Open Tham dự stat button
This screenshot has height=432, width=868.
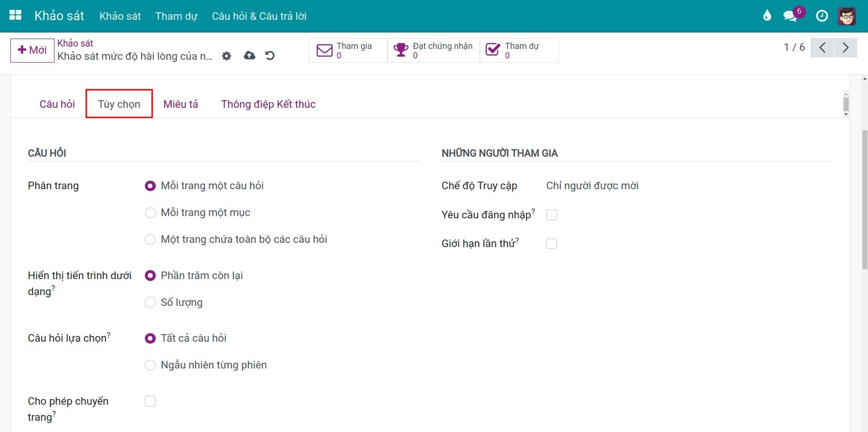pos(519,50)
